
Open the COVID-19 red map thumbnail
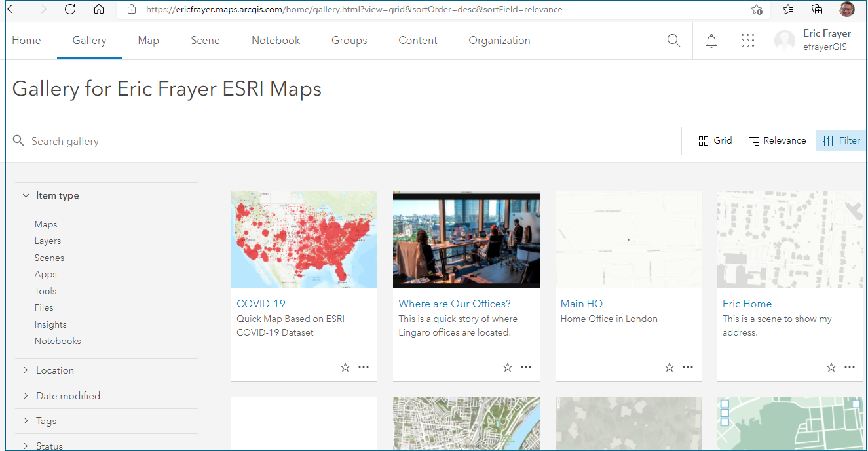[304, 239]
